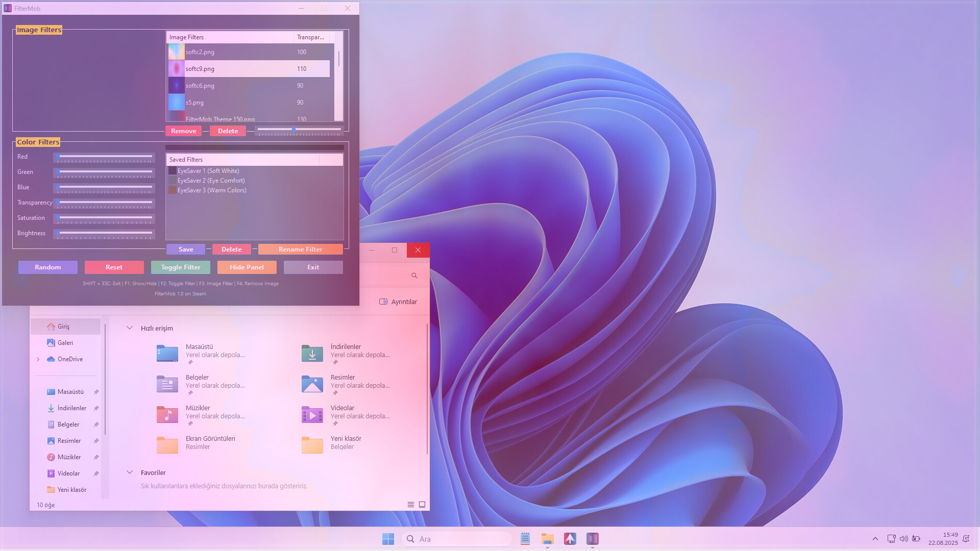980x551 pixels.
Task: Collapse the Favoriler section
Action: pos(129,472)
